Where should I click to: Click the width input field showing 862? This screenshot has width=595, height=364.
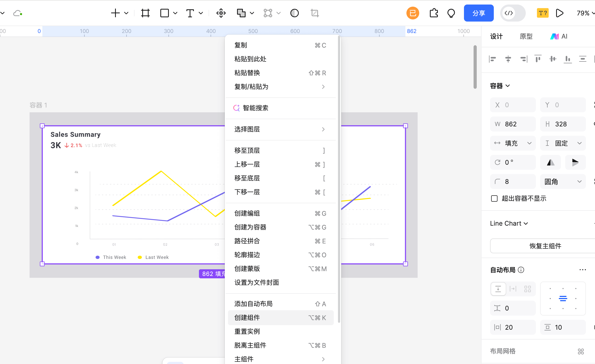point(513,124)
